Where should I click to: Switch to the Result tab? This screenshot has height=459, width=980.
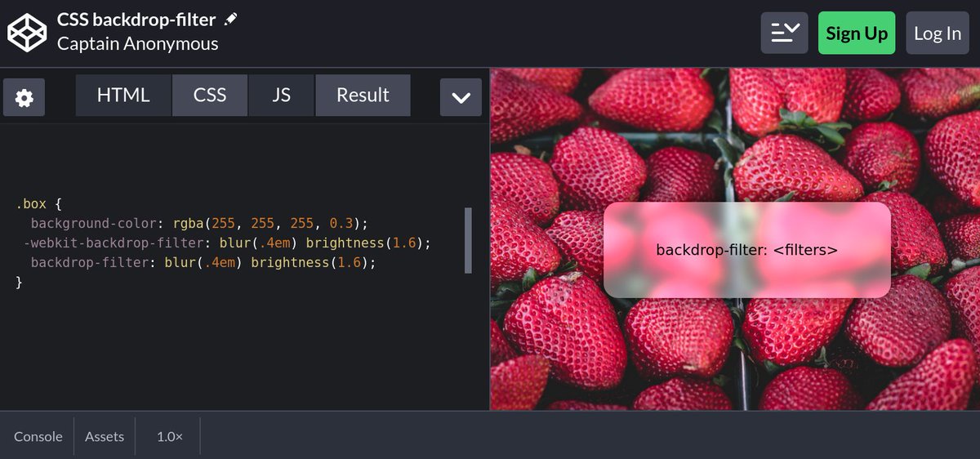(363, 95)
